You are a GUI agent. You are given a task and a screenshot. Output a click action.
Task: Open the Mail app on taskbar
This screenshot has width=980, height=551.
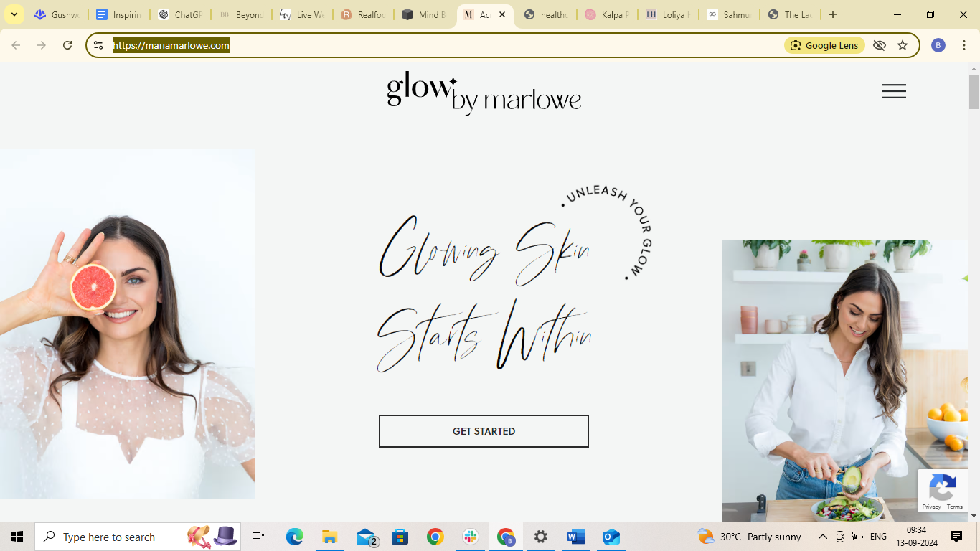366,537
